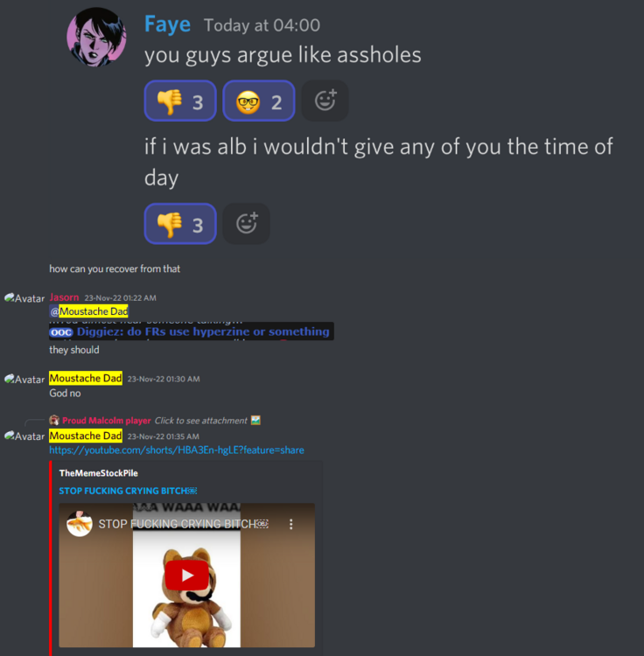This screenshot has width=644, height=656.
Task: Click the goldfish channel icon in video
Action: [80, 524]
